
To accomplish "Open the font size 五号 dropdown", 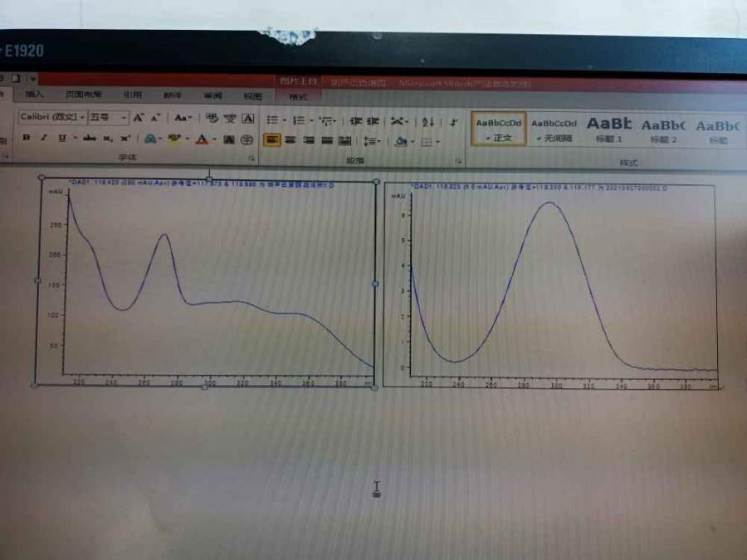I will tap(124, 117).
